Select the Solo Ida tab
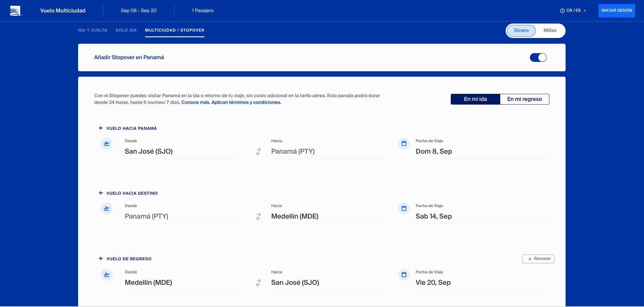 tap(126, 30)
